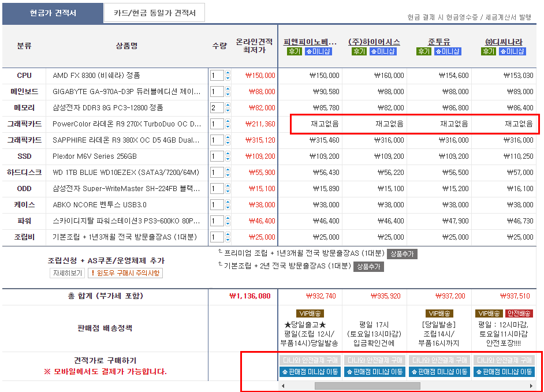The image size is (544, 392).
Task: Open 윈도우 구매시 주의사항 notice
Action: pyautogui.click(x=125, y=273)
